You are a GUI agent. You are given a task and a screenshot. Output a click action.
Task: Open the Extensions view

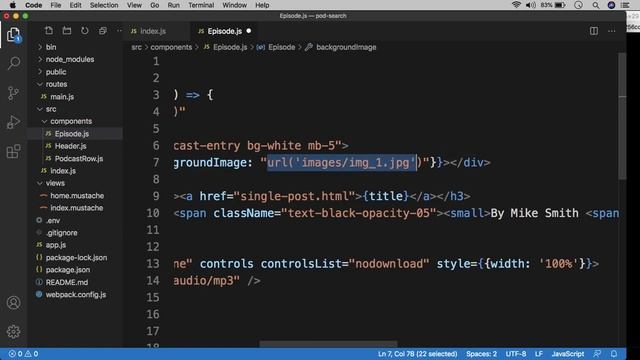13,151
